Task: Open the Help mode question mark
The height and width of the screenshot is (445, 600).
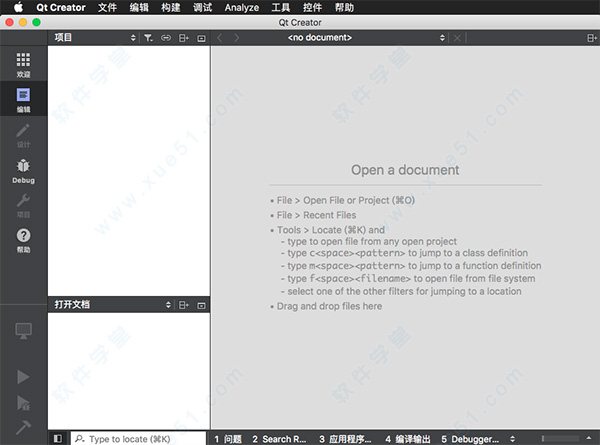Action: [23, 235]
